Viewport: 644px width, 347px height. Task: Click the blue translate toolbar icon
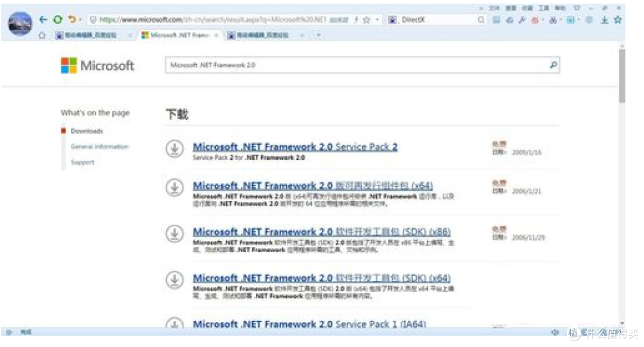click(x=571, y=20)
